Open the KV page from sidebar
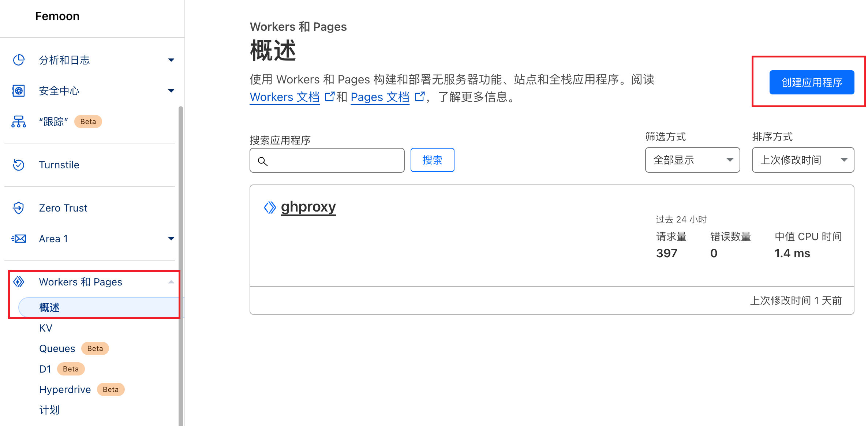 (45, 328)
